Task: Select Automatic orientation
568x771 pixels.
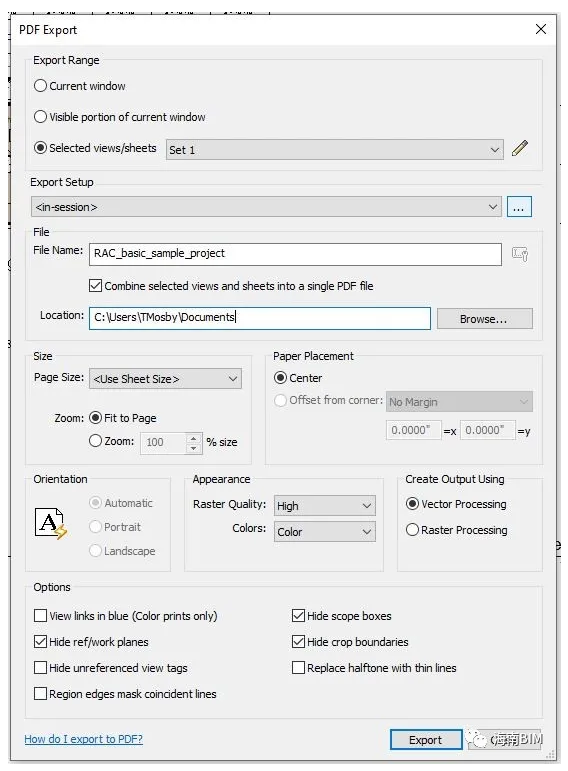Action: (x=95, y=503)
